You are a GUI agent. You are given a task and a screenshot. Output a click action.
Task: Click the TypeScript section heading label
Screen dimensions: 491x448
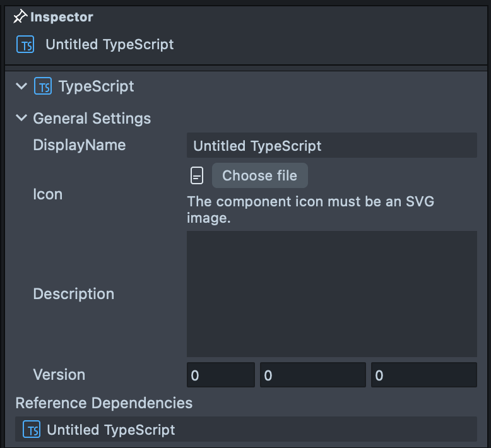pyautogui.click(x=96, y=86)
